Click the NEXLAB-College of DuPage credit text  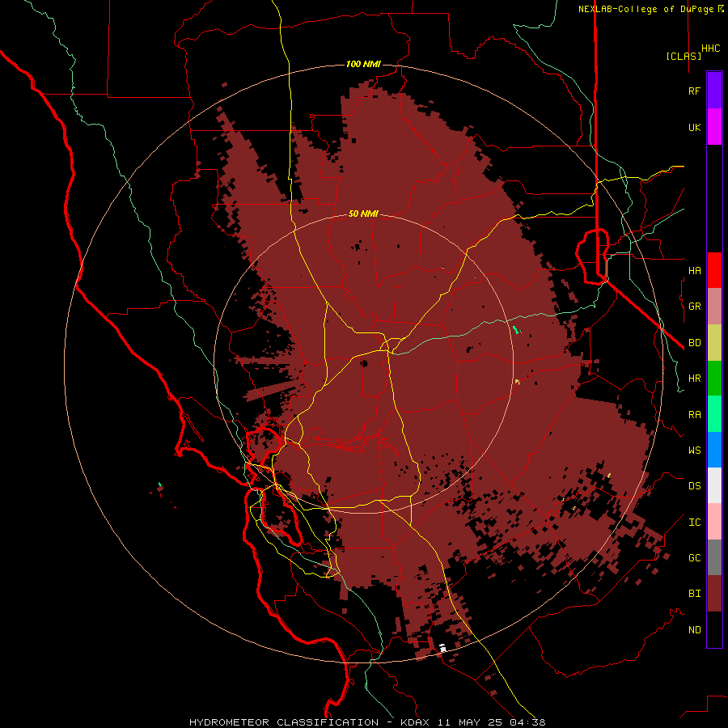pos(648,9)
